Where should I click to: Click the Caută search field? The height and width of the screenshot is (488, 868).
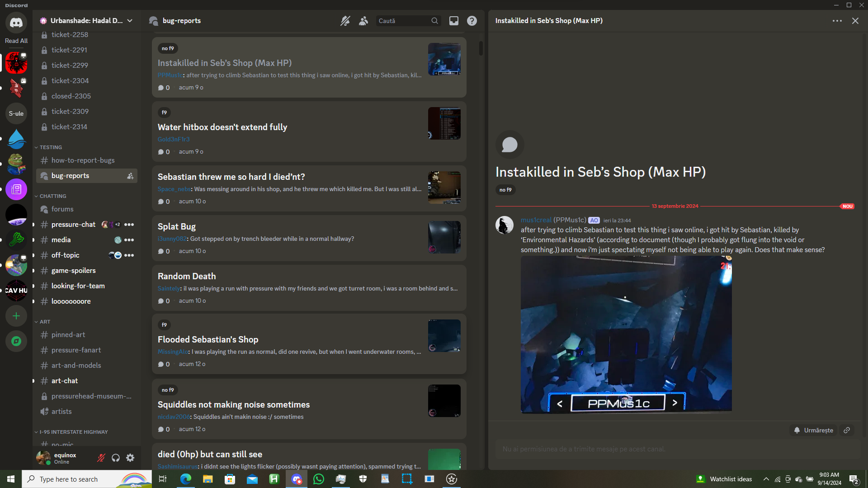pyautogui.click(x=402, y=21)
